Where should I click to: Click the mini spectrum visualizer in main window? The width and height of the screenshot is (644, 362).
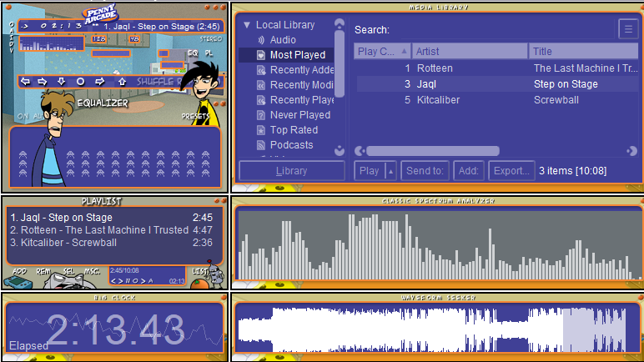pos(52,43)
